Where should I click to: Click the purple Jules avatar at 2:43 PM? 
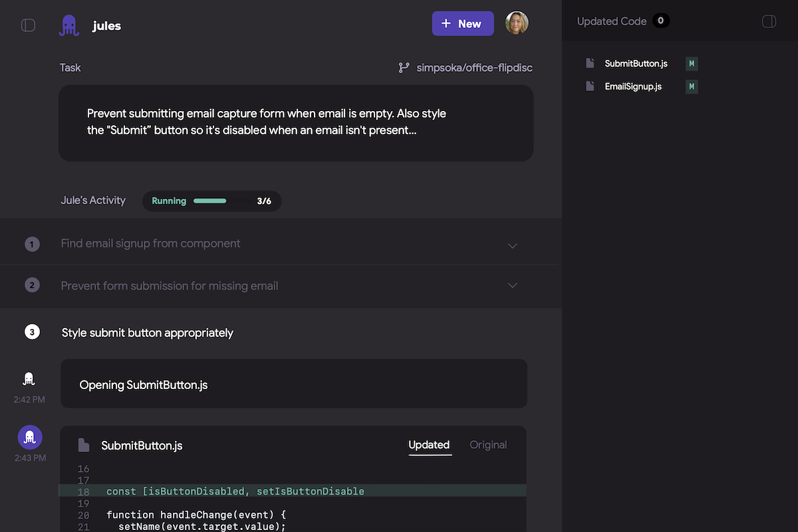tap(30, 437)
